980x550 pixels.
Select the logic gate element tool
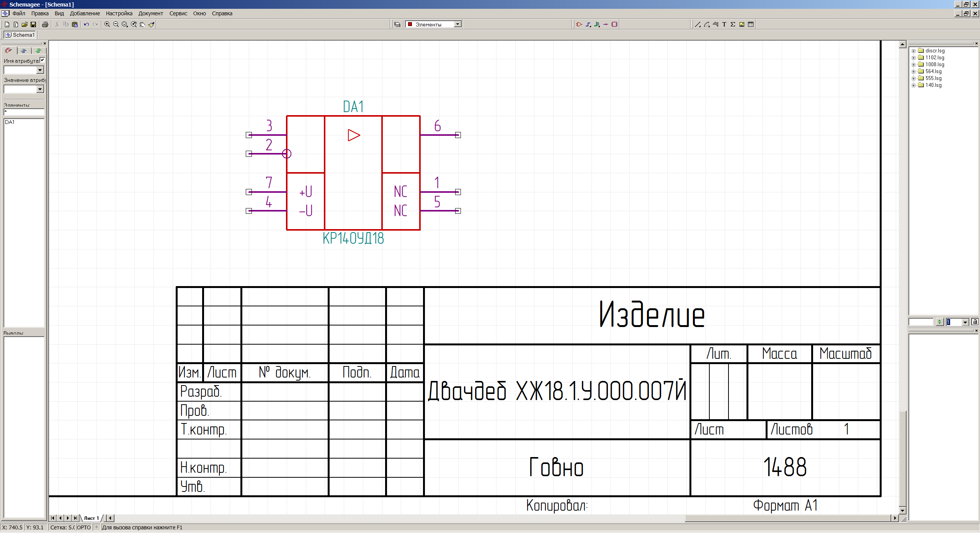[579, 24]
